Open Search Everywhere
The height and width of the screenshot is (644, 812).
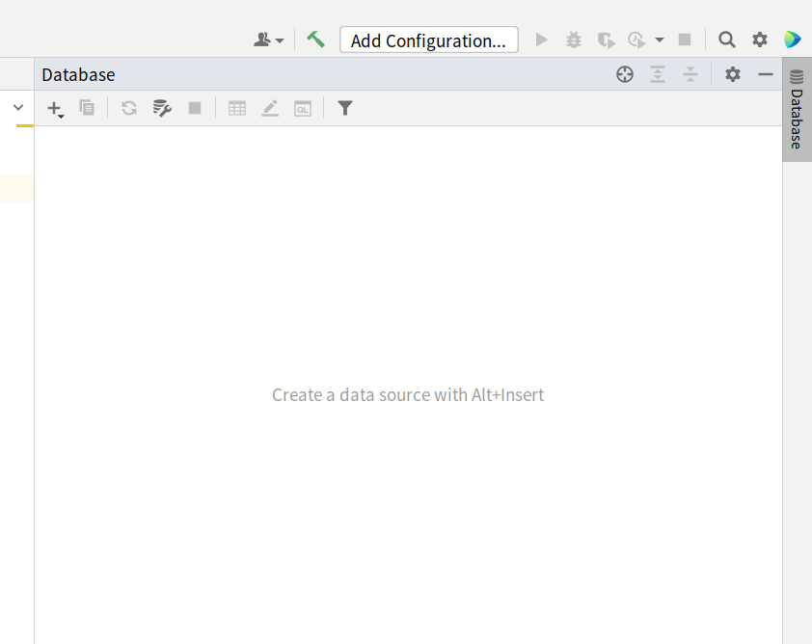pos(726,40)
